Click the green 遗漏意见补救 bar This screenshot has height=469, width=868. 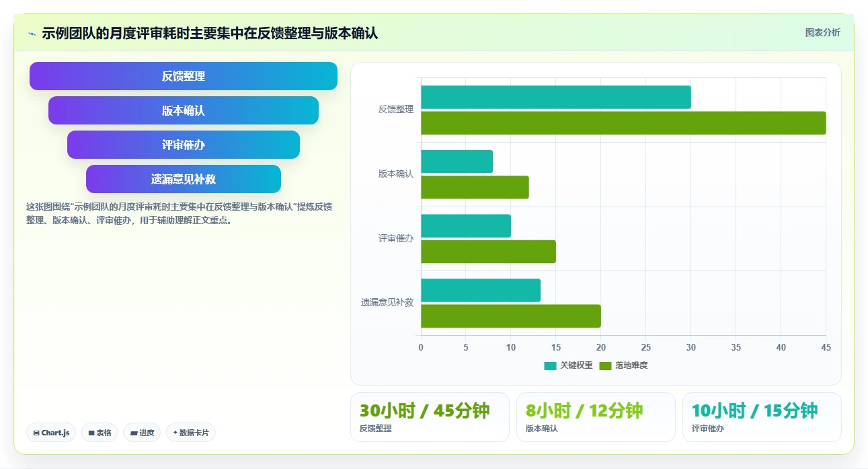click(x=511, y=316)
